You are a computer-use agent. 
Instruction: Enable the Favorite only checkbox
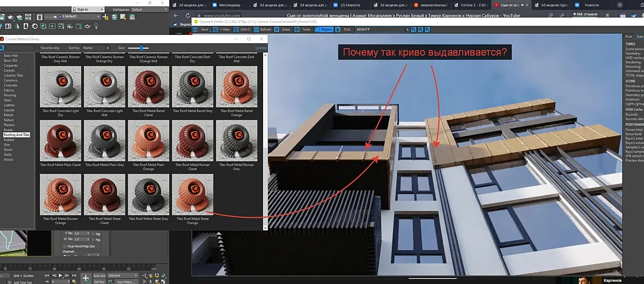(38, 48)
